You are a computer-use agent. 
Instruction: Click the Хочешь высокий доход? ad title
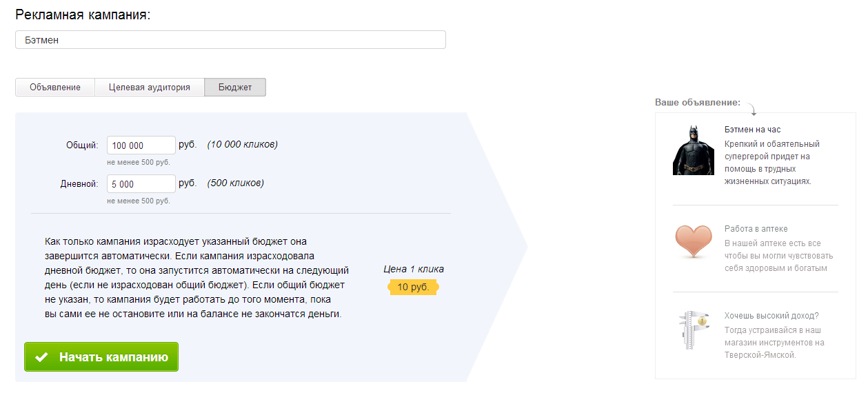click(771, 316)
